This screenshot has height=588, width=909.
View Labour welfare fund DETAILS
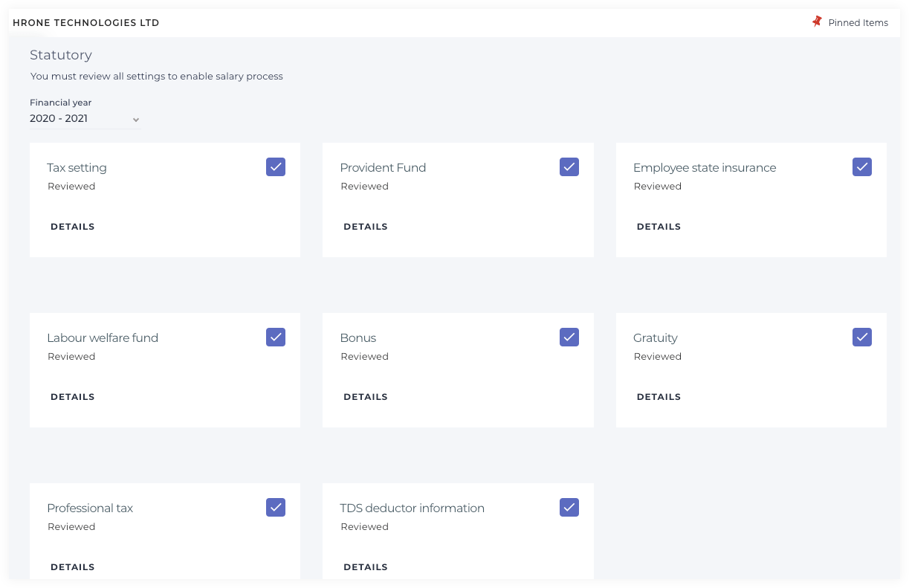pos(73,397)
